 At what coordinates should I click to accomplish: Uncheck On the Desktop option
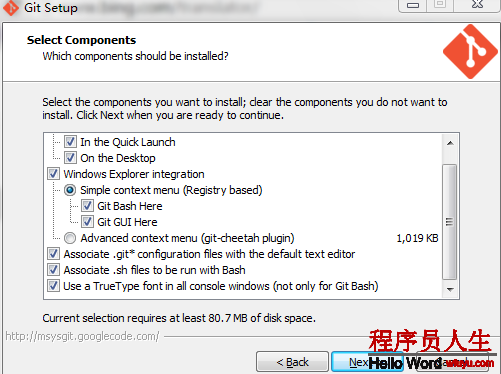tap(70, 158)
